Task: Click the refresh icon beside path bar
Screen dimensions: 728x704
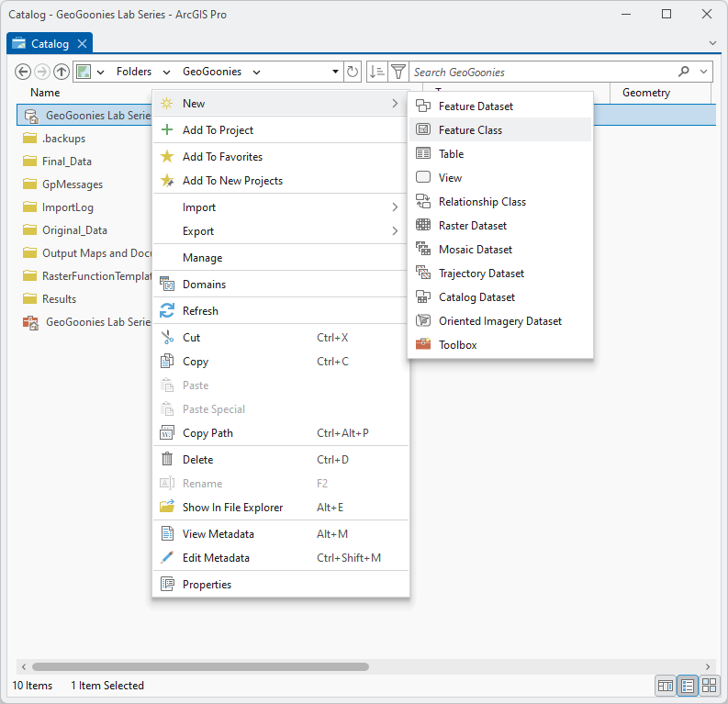Action: (353, 72)
